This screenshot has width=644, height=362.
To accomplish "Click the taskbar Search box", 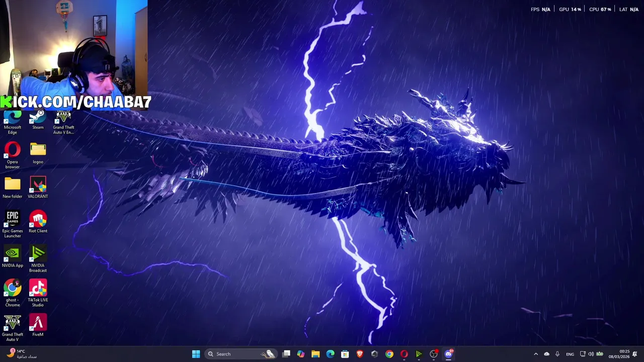I will [x=240, y=354].
